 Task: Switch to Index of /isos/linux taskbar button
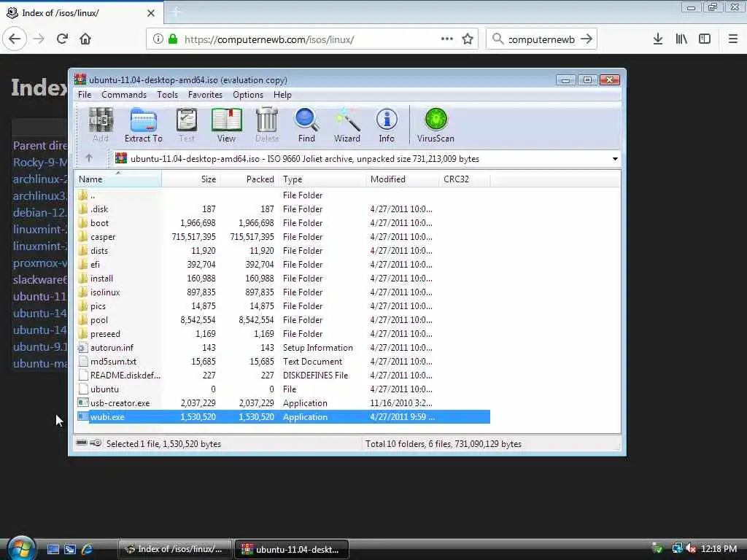[174, 549]
